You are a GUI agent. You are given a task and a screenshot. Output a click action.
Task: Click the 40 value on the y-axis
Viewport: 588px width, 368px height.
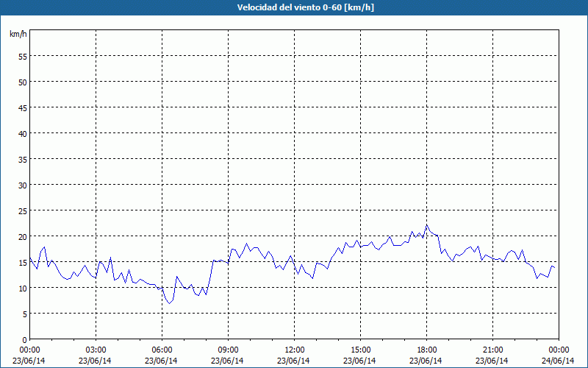23,134
